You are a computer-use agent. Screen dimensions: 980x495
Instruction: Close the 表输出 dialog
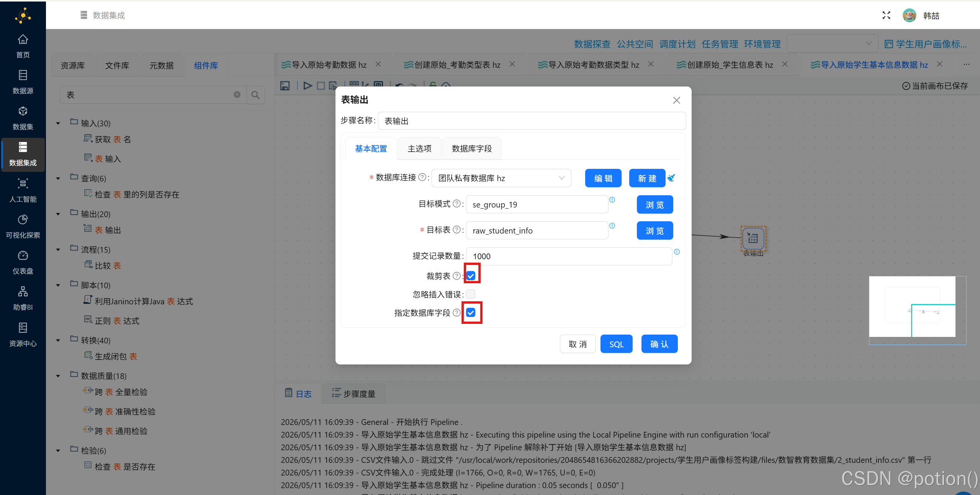(x=677, y=100)
